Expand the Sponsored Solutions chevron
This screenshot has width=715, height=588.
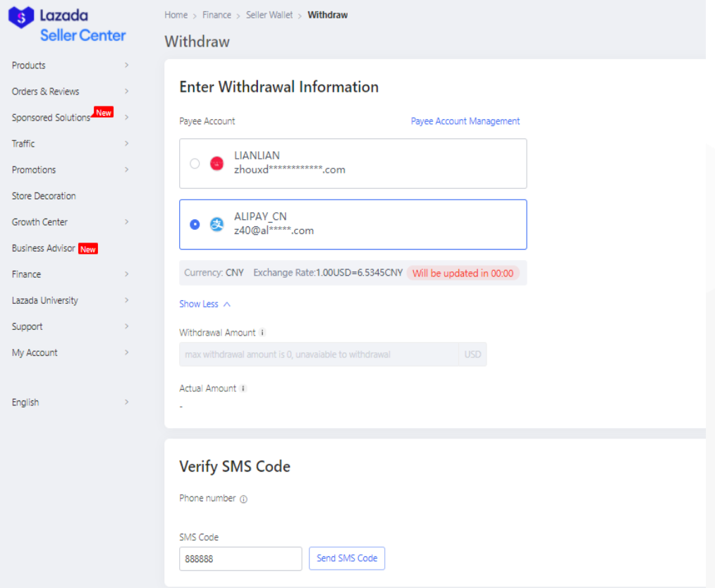pos(127,117)
